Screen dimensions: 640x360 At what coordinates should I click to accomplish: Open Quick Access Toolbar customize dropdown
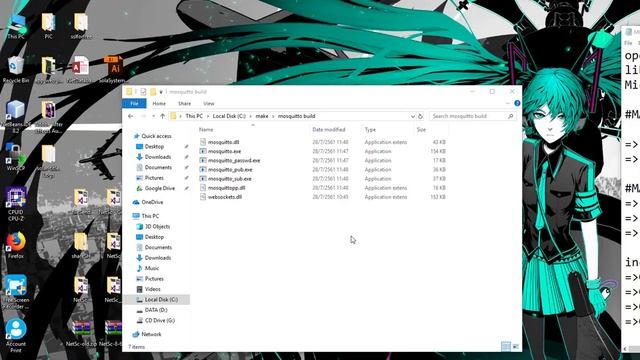(x=161, y=92)
